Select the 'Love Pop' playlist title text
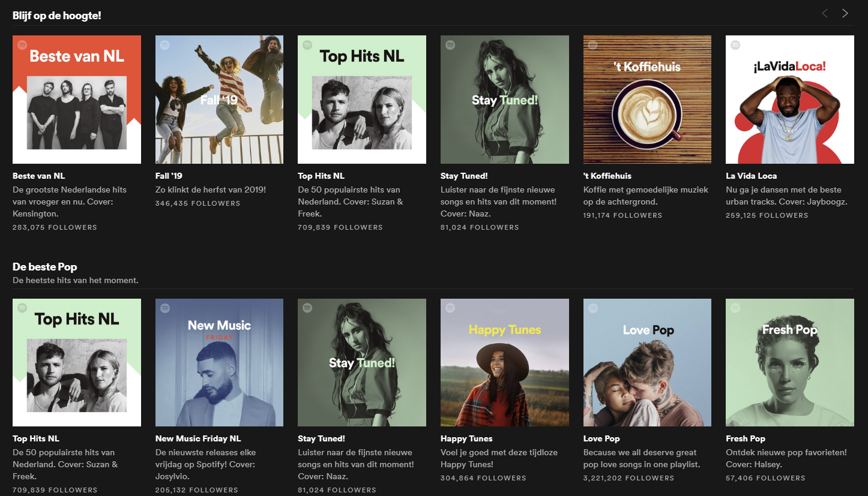Screen dimensions: 868x496 (x=601, y=438)
